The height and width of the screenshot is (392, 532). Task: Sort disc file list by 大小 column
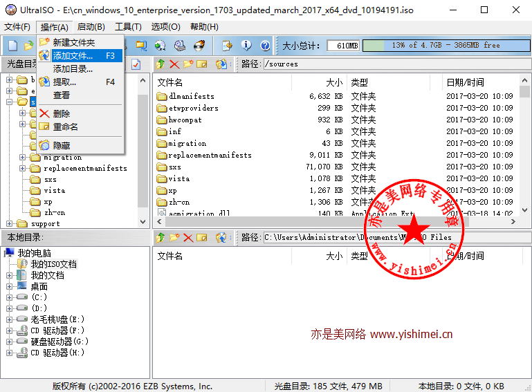tap(319, 82)
